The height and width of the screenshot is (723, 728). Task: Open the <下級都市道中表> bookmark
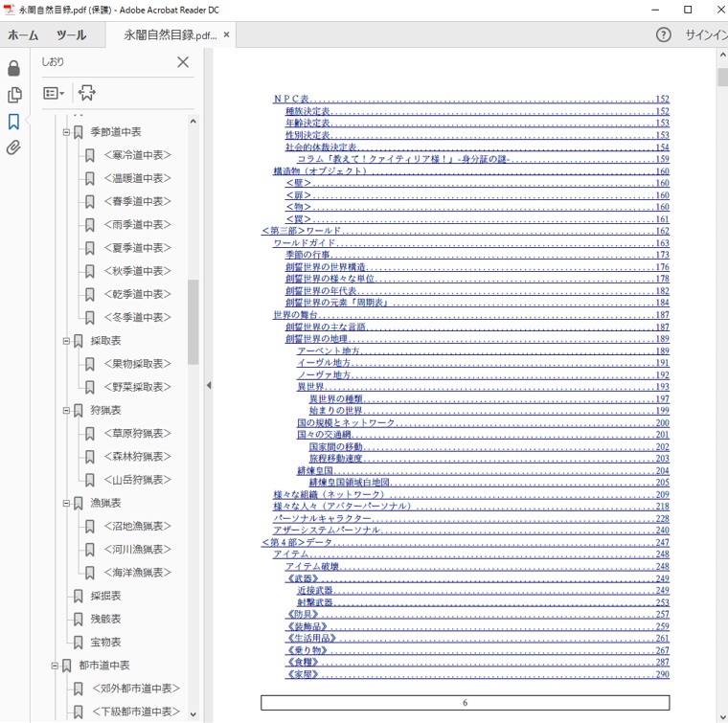coord(136,712)
